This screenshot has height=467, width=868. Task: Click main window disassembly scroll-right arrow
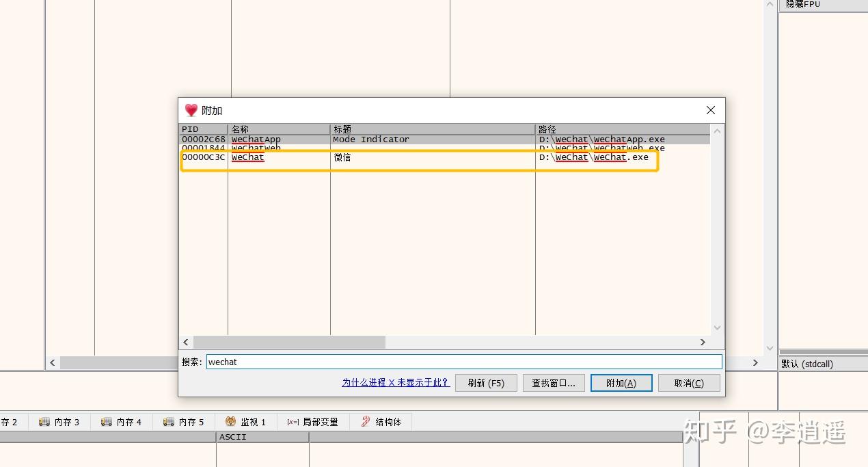point(755,363)
